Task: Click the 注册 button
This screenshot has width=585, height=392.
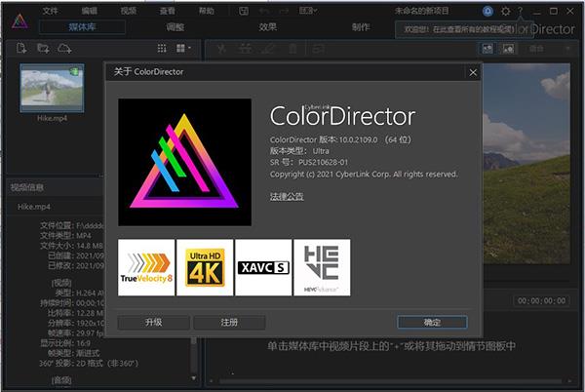Action: [x=229, y=322]
